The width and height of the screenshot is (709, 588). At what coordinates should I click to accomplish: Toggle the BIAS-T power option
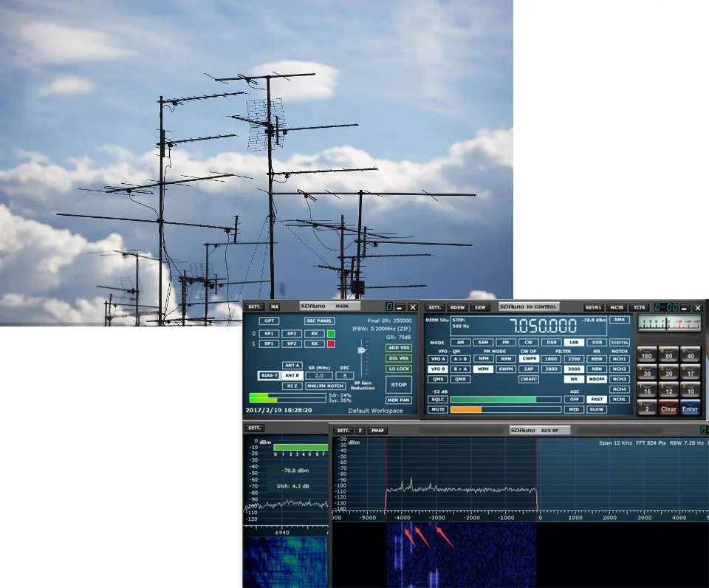coord(269,375)
